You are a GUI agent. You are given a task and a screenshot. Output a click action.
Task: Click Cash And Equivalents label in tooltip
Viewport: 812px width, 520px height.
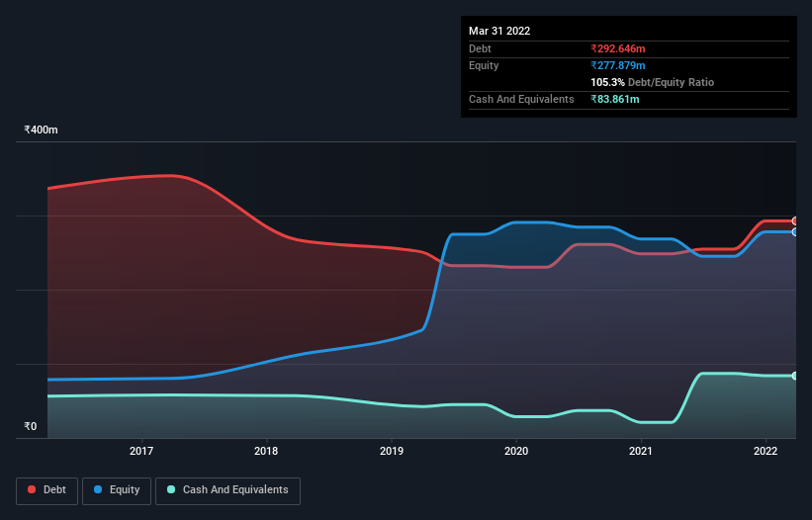pyautogui.click(x=521, y=99)
